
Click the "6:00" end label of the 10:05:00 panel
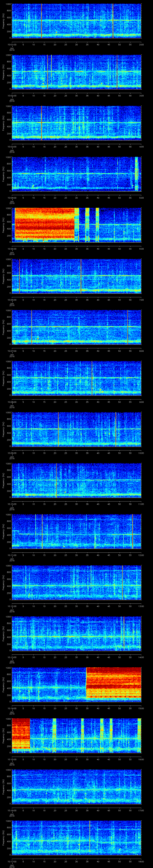pos(141,249)
